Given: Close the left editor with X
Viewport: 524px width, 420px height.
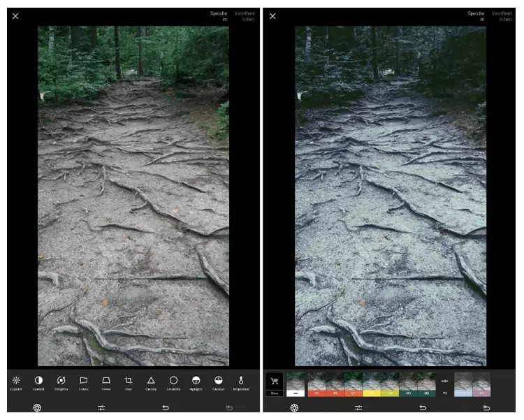Looking at the screenshot, I should 15,16.
